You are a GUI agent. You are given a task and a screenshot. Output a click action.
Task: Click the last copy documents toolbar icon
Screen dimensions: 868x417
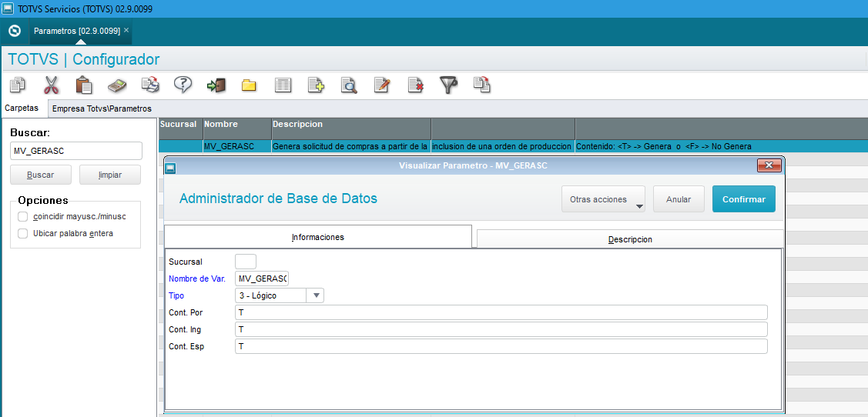tap(482, 85)
